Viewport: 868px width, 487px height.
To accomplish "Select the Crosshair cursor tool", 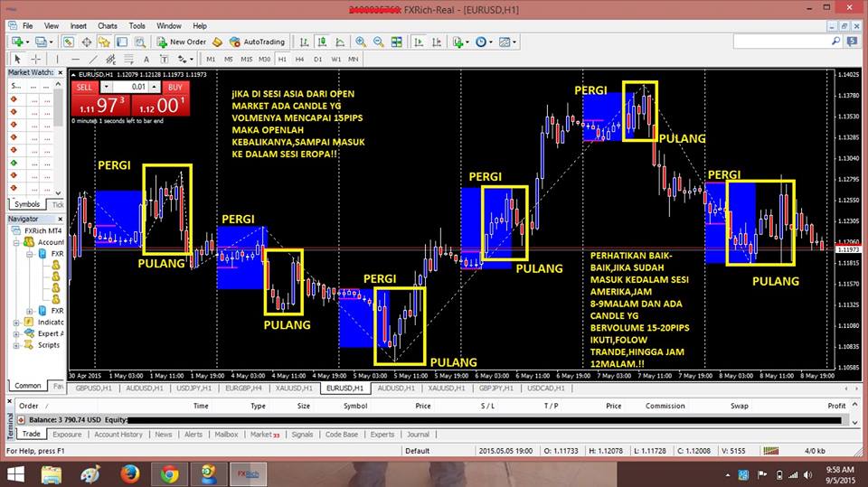I will [x=34, y=59].
